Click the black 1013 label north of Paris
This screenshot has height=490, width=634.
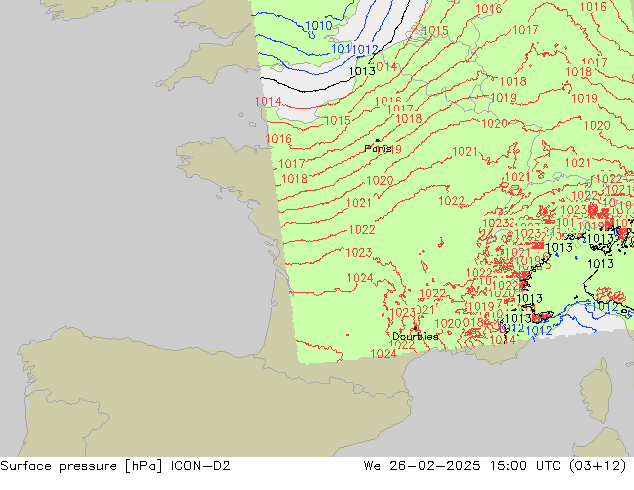pos(362,71)
